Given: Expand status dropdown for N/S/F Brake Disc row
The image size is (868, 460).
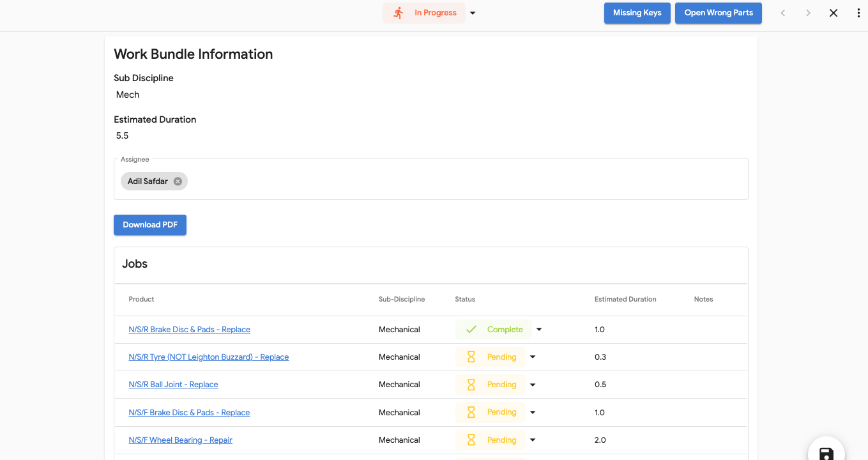Looking at the screenshot, I should click(x=533, y=413).
